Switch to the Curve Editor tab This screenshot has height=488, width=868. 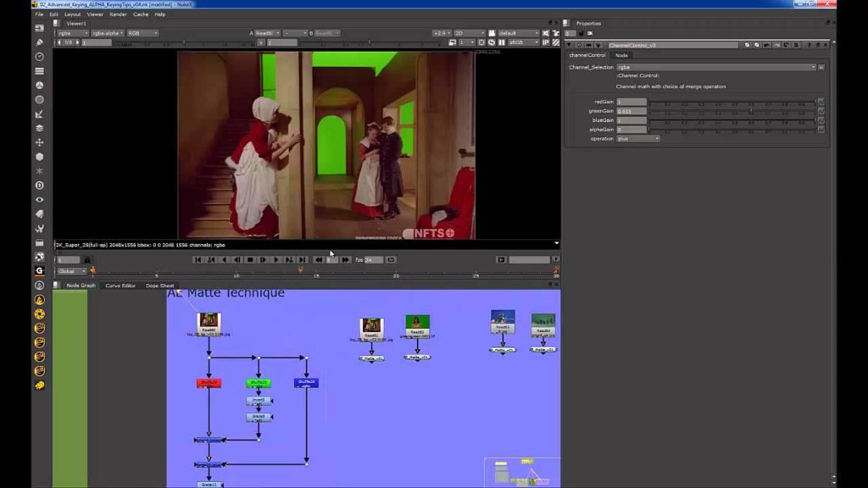[x=120, y=286]
